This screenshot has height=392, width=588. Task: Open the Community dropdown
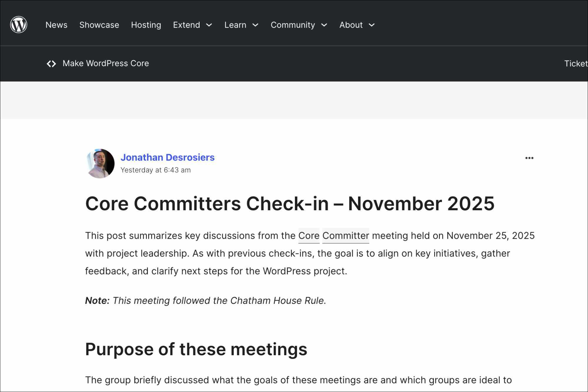click(324, 25)
